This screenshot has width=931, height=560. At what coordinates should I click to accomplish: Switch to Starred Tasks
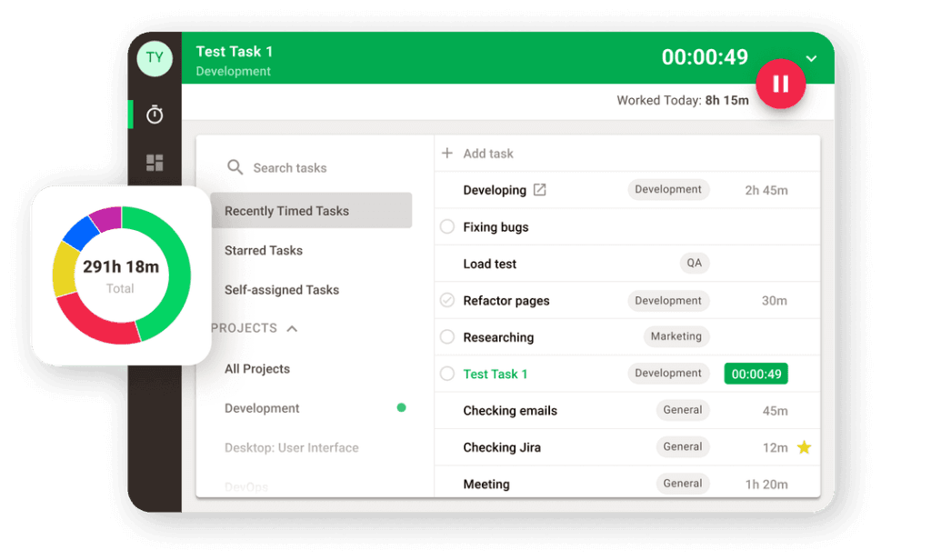point(264,250)
